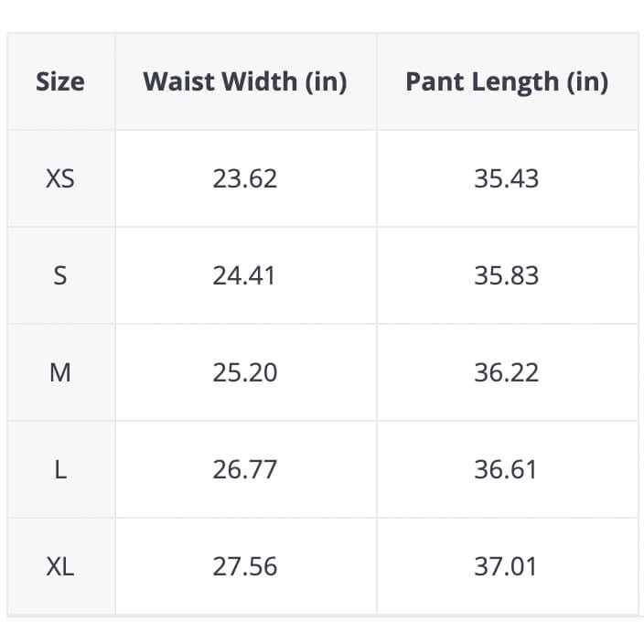Click waist width value 27.56
Screen dimensions: 644x644
point(245,566)
